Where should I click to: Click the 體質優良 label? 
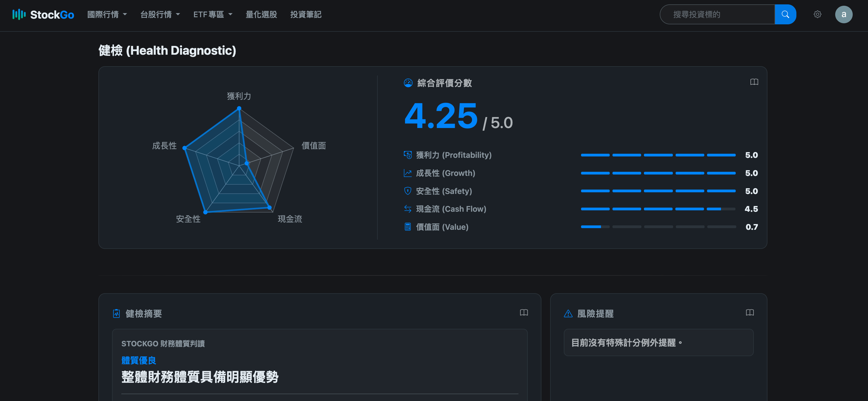(139, 361)
